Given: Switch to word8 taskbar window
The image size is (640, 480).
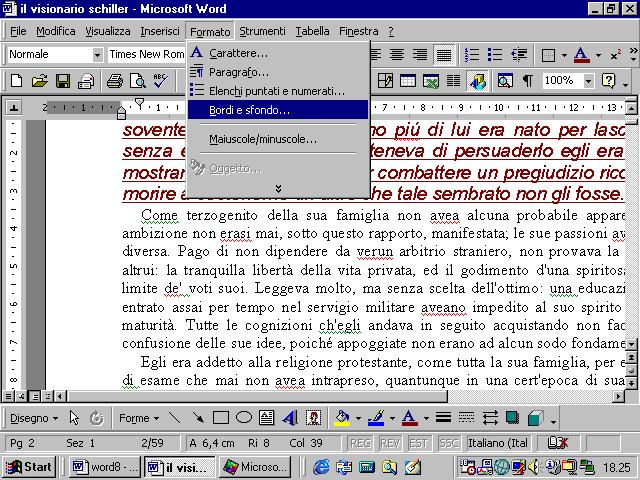Looking at the screenshot, I should point(106,467).
